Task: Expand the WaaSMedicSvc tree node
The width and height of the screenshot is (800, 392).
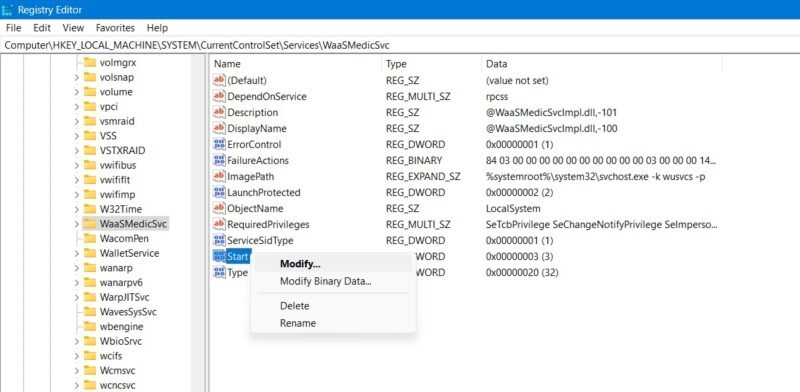Action: click(x=77, y=224)
